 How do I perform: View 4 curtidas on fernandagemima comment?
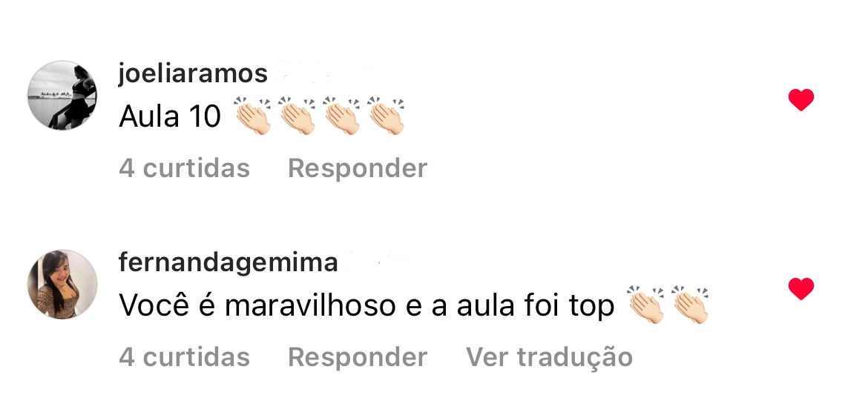[184, 357]
